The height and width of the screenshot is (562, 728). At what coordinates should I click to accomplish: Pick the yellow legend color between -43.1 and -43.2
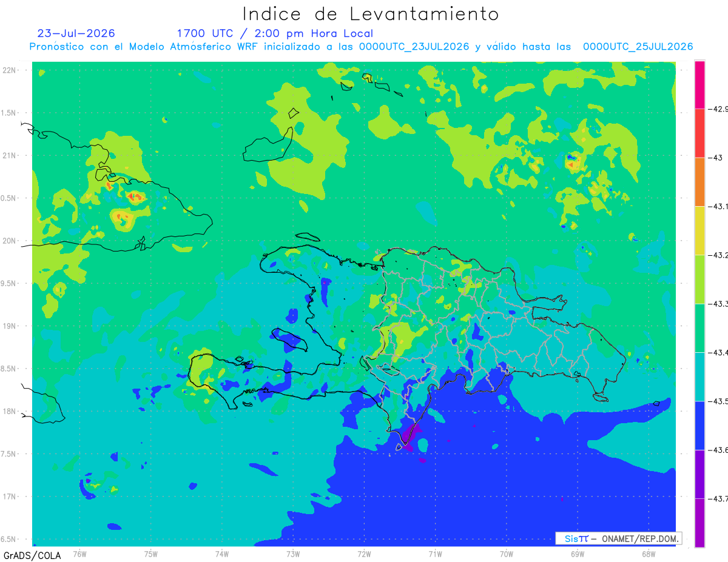coord(699,230)
